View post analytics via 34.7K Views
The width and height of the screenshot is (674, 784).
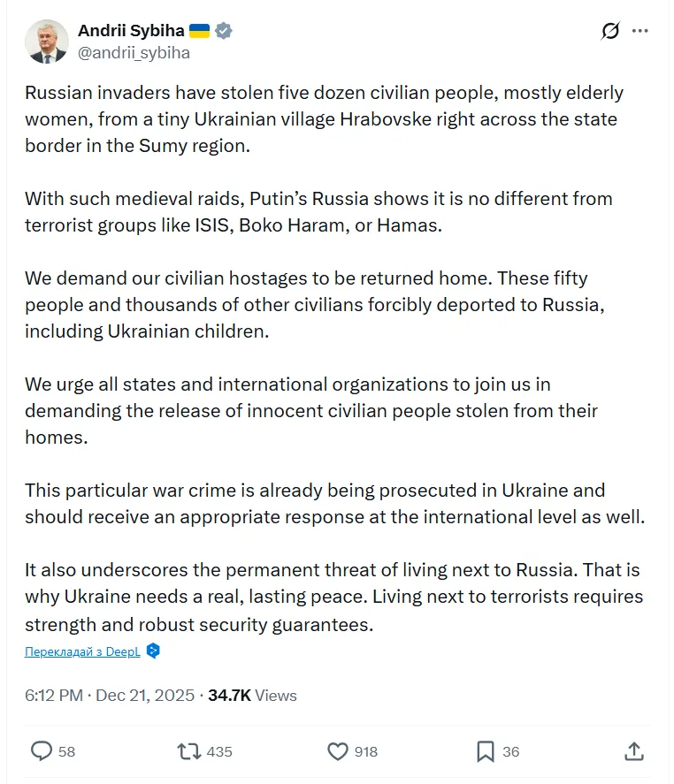[253, 695]
